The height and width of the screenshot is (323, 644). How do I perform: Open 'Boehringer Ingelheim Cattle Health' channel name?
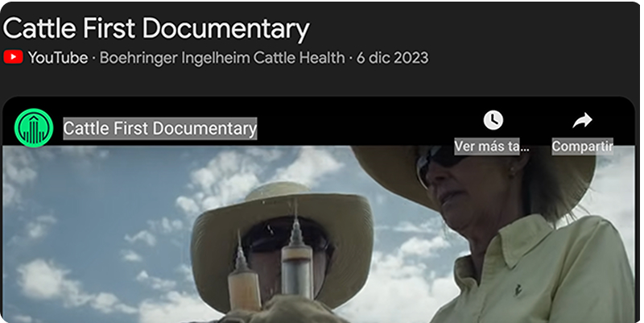click(x=222, y=57)
